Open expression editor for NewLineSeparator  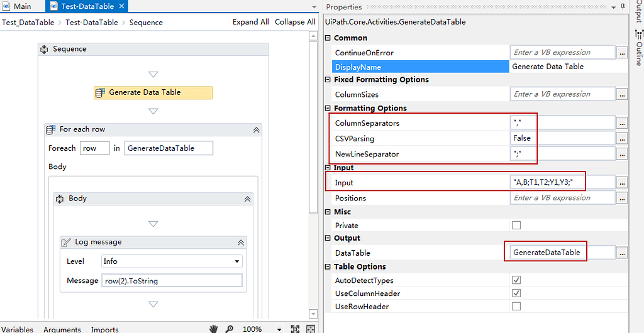[x=622, y=154]
